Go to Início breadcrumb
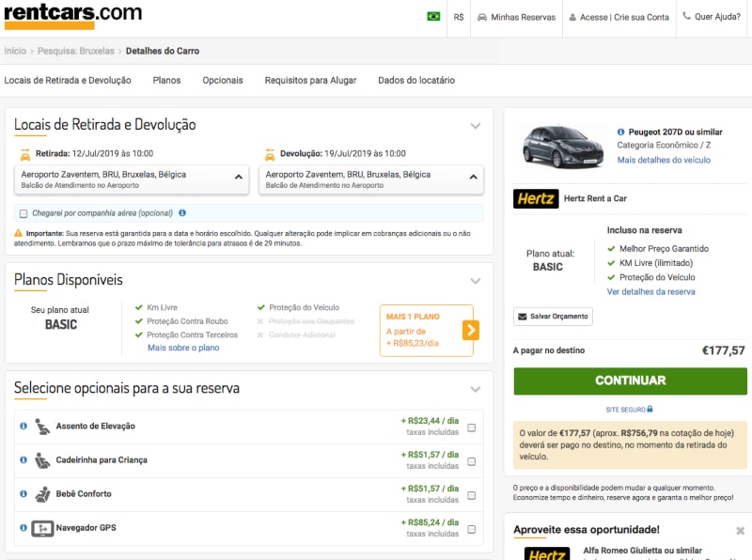The width and height of the screenshot is (752, 560). (15, 51)
